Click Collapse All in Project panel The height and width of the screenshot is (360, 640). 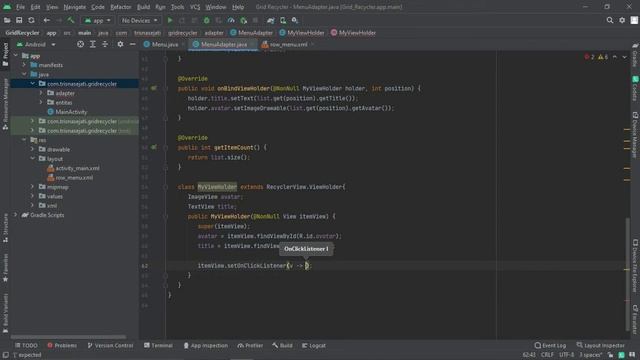[105, 44]
